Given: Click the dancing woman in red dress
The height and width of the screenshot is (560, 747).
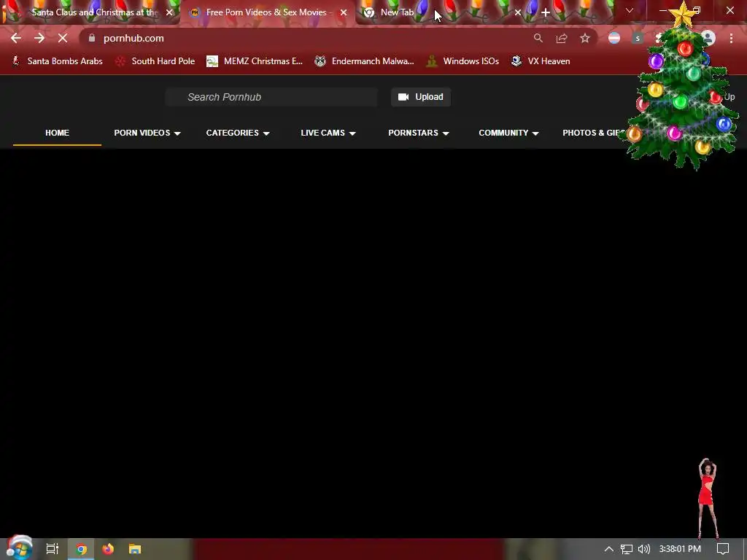Looking at the screenshot, I should [708, 499].
